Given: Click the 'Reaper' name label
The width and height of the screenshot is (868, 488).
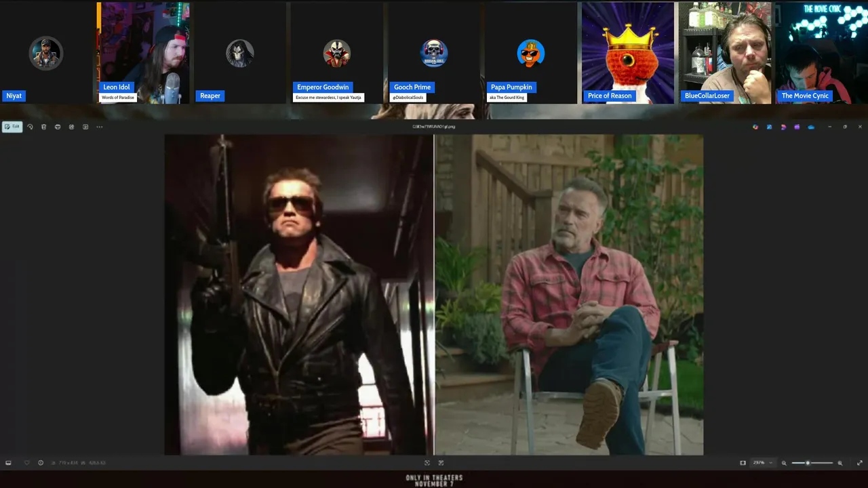Looking at the screenshot, I should coord(210,96).
